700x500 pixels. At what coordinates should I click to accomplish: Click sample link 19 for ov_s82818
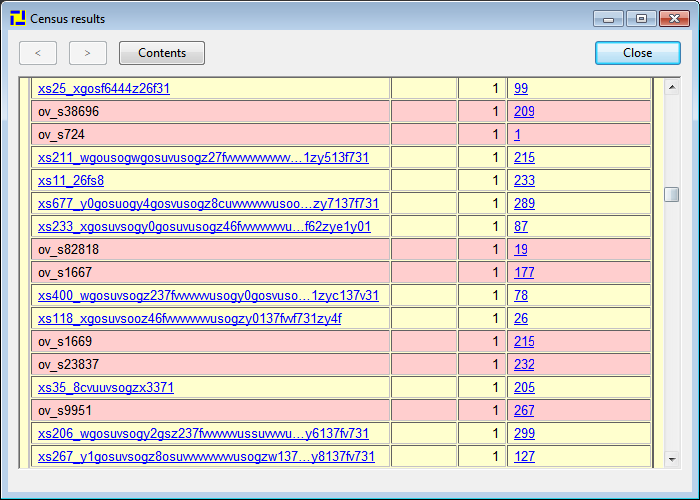coord(521,250)
